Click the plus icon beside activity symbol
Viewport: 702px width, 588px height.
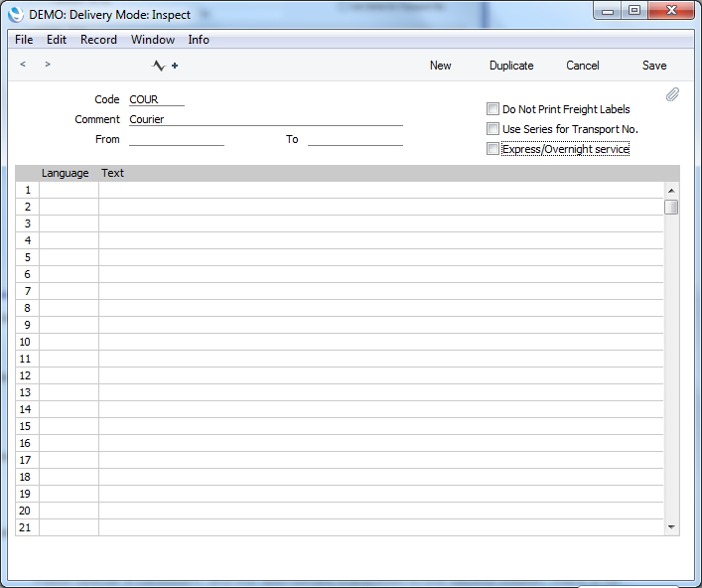pos(175,67)
